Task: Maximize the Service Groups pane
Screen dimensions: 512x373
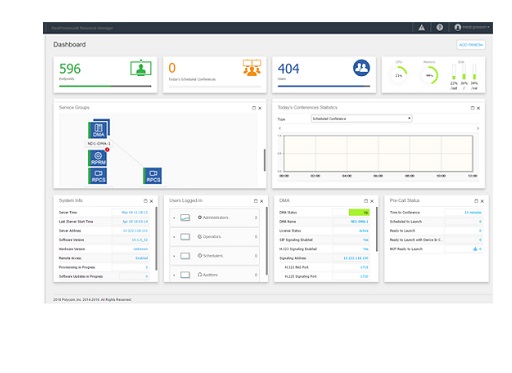Action: [x=254, y=108]
